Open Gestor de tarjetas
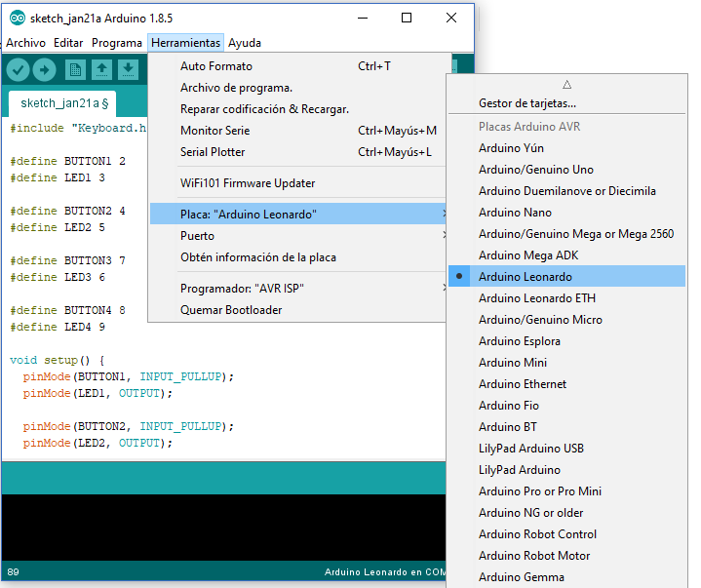701x588 pixels. tap(566, 103)
